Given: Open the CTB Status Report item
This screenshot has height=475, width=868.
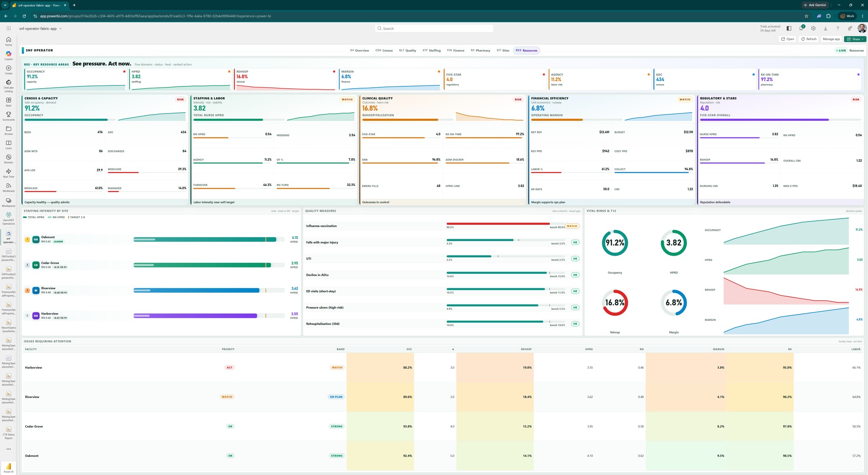Looking at the screenshot, I should [x=9, y=432].
